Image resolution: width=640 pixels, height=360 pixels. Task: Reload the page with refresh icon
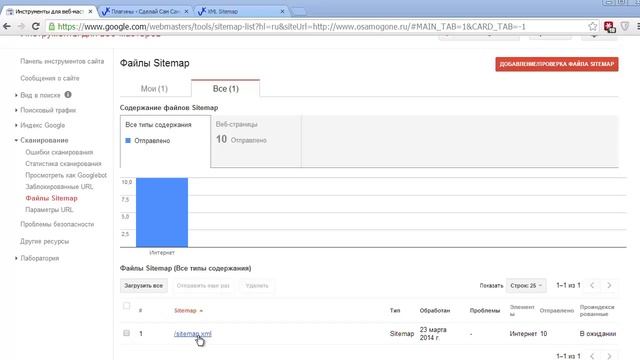click(x=36, y=27)
